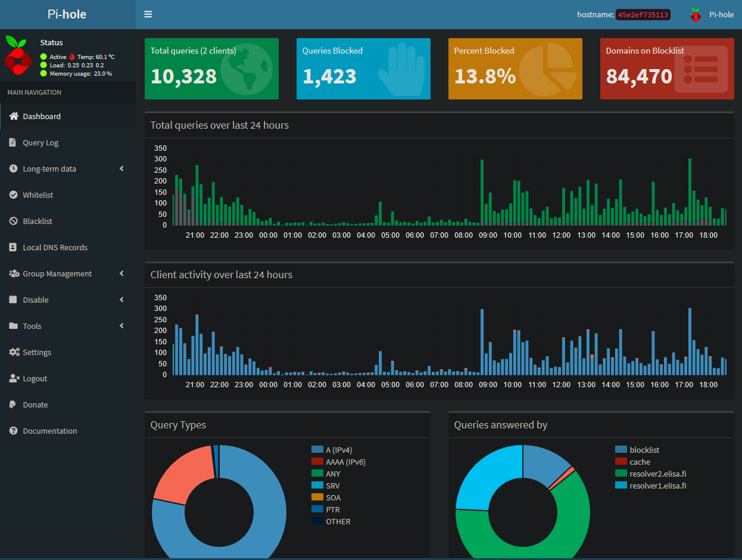
Task: Expand the Disable submenu arrow
Action: point(121,300)
